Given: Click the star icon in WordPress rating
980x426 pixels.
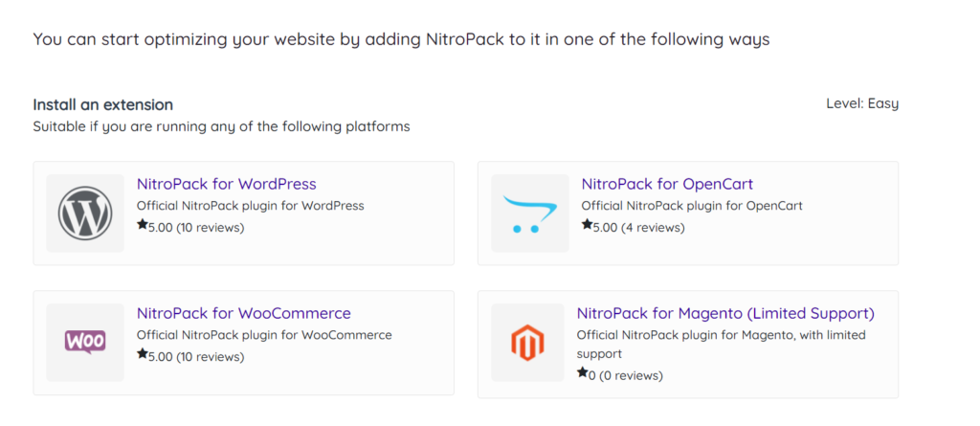Looking at the screenshot, I should point(142,224).
